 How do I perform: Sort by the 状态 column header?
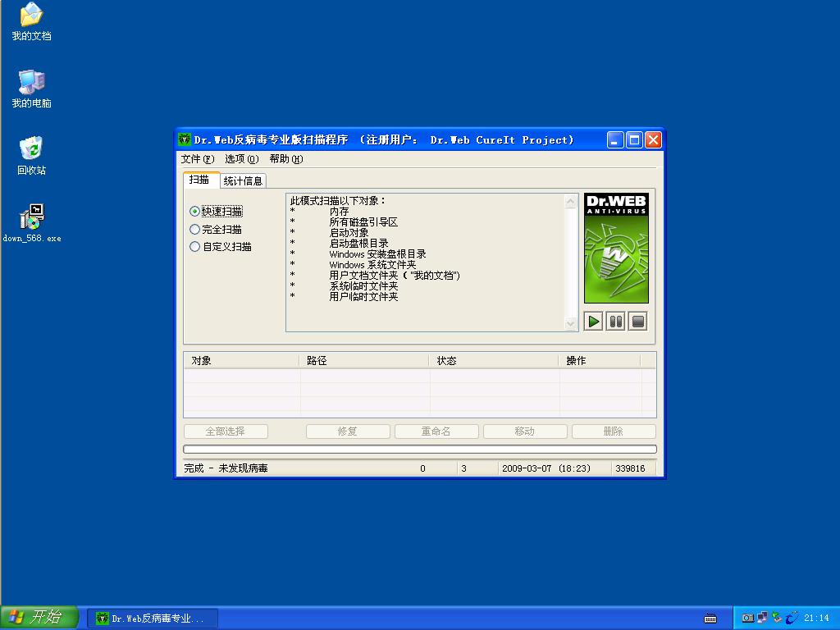(494, 361)
